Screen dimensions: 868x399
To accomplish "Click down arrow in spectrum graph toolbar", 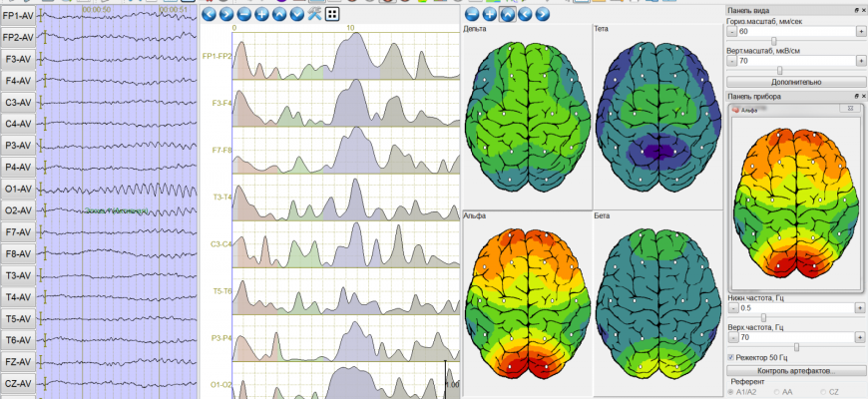I will click(x=297, y=14).
